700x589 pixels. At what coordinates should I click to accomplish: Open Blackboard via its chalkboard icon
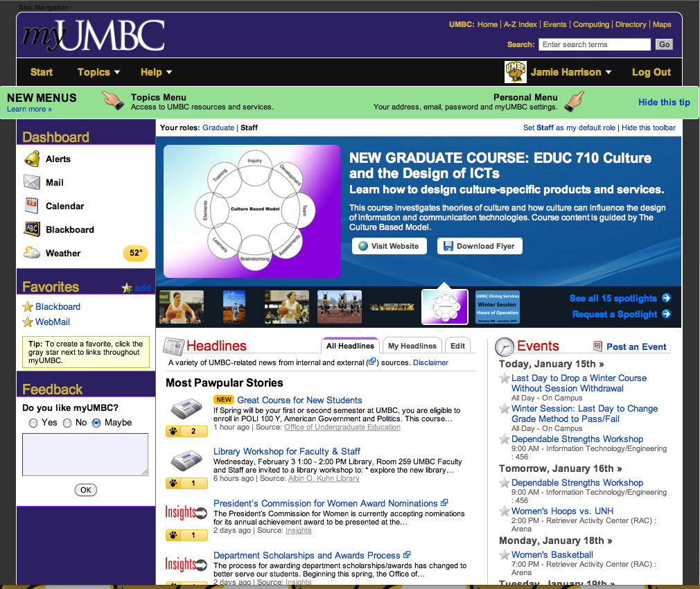pos(32,229)
